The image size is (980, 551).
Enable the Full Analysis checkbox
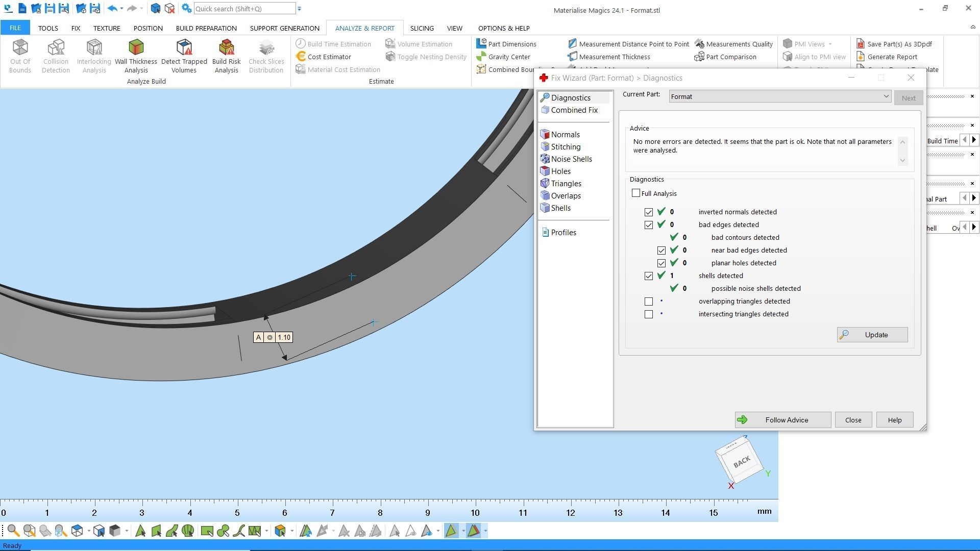pyautogui.click(x=636, y=193)
